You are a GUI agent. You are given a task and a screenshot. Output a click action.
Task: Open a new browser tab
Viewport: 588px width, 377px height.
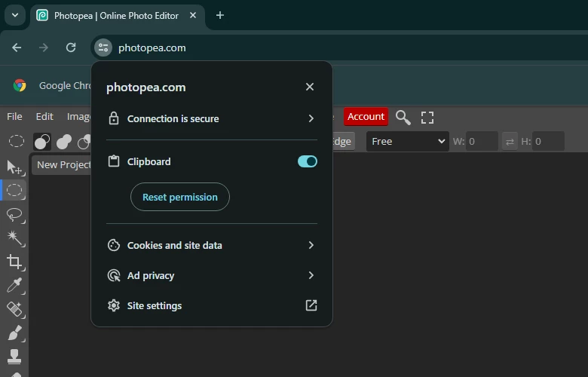click(220, 15)
